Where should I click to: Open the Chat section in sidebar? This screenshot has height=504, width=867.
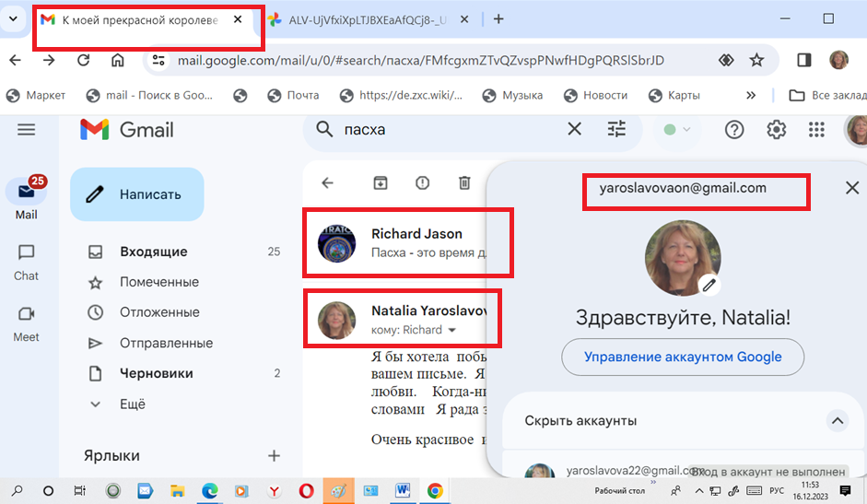[x=26, y=264]
